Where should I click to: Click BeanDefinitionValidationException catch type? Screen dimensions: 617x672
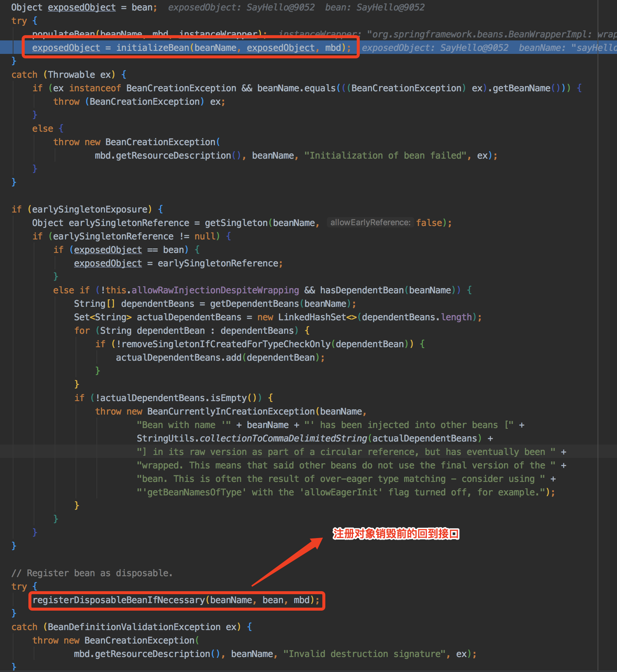click(134, 627)
